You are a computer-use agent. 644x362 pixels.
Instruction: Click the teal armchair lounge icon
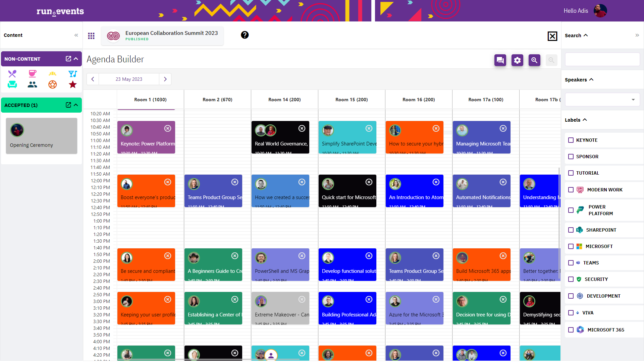coord(12,84)
